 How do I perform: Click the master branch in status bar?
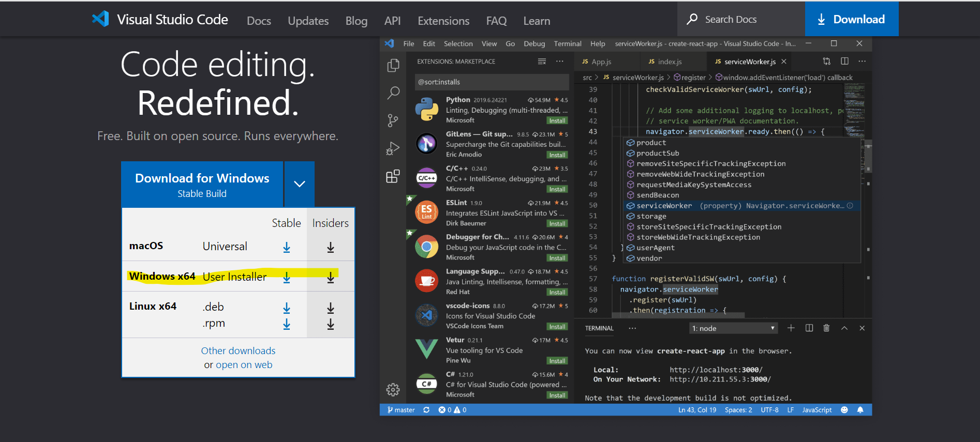coord(401,410)
